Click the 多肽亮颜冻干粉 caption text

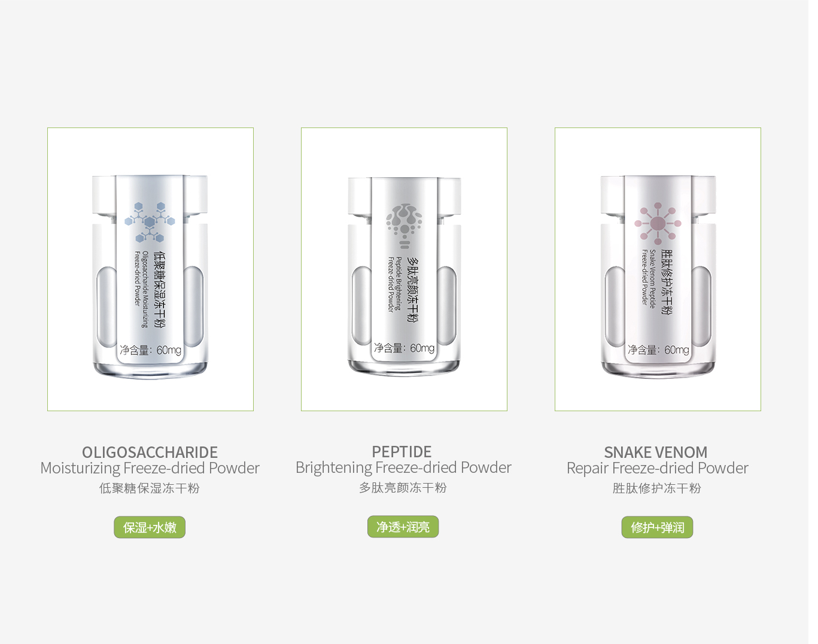(403, 488)
